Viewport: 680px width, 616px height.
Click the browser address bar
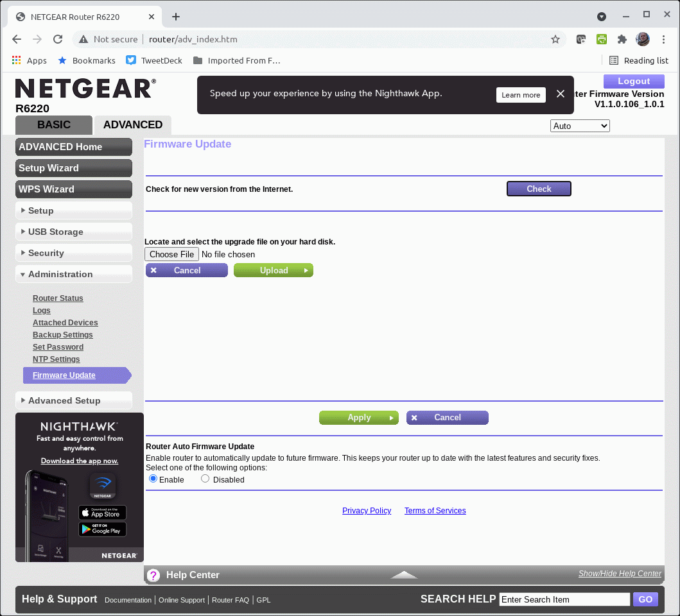[x=318, y=39]
